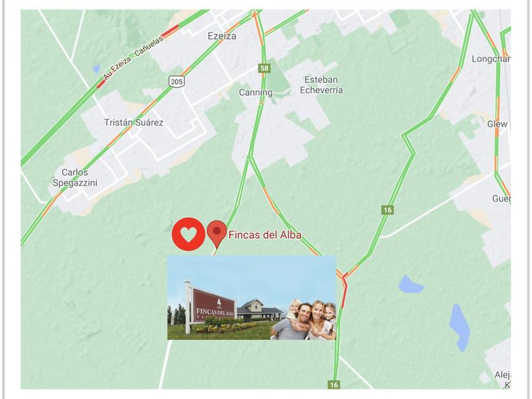Select the Ezeiza town label
Viewport: 532px width, 399px height.
coord(222,36)
